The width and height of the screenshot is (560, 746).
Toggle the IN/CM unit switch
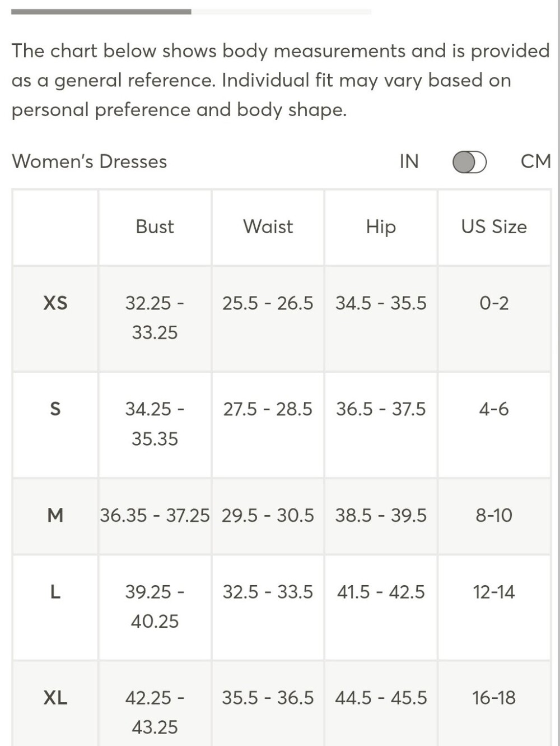click(x=469, y=162)
